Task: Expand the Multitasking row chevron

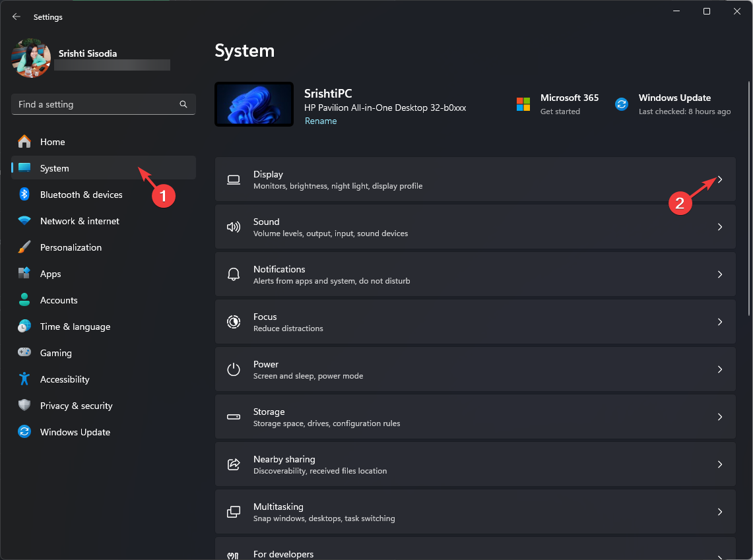Action: point(720,512)
